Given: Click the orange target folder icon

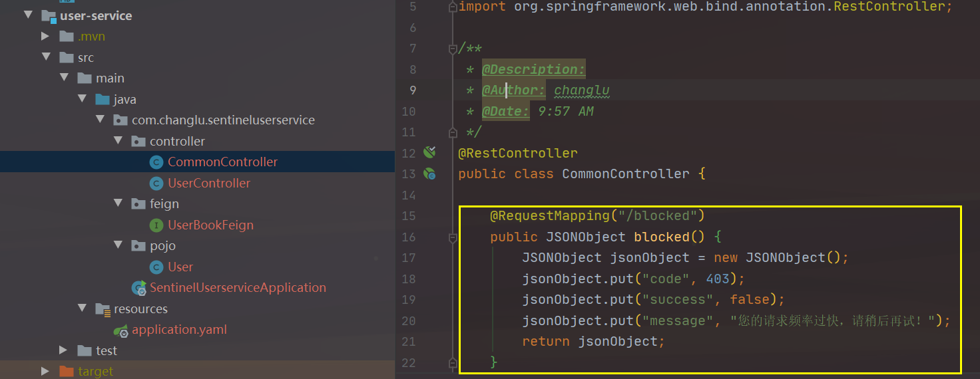Looking at the screenshot, I should 67,371.
